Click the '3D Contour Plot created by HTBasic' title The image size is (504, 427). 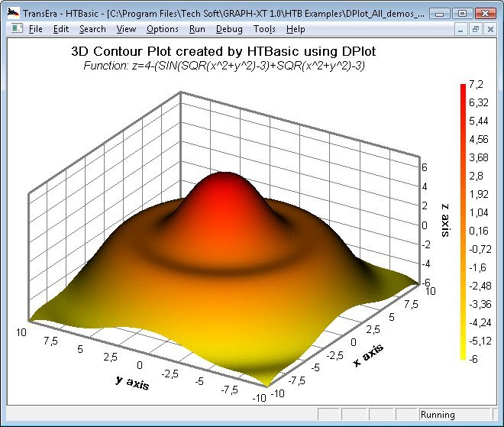224,51
